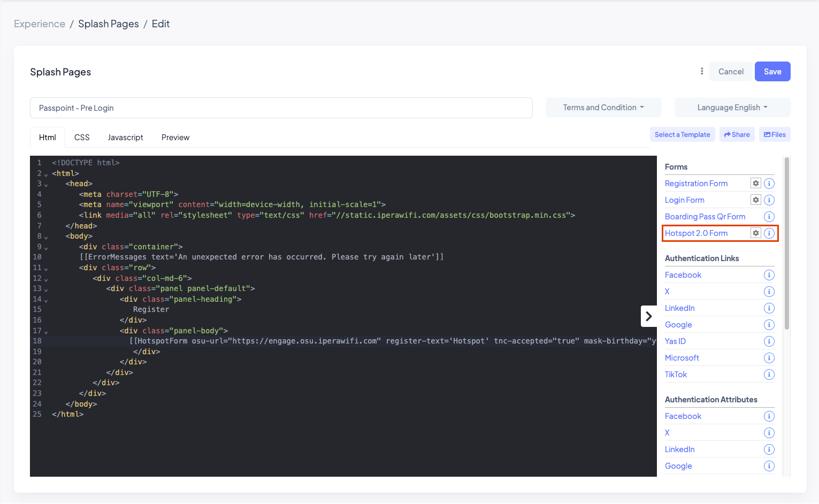The image size is (819, 504).
Task: Go to Experience breadcrumb
Action: click(40, 24)
